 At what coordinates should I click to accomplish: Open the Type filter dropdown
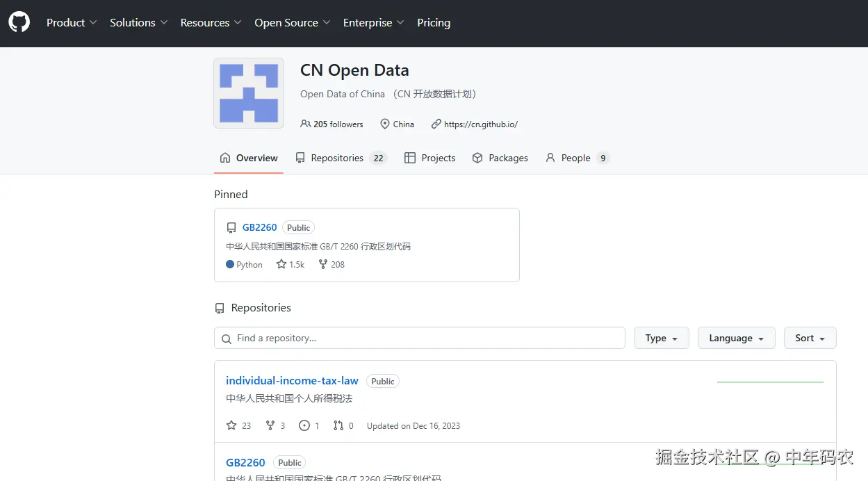coord(662,338)
